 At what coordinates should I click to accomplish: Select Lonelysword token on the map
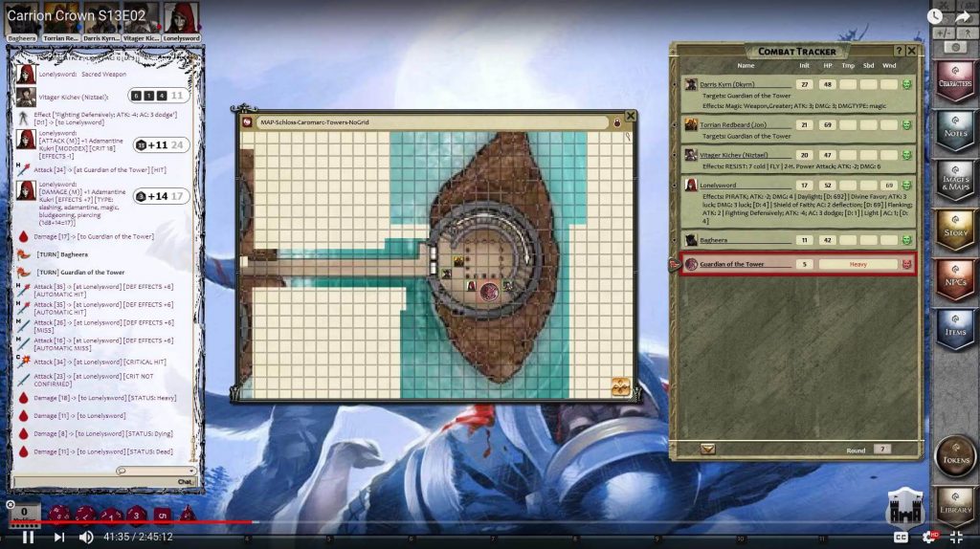(471, 286)
